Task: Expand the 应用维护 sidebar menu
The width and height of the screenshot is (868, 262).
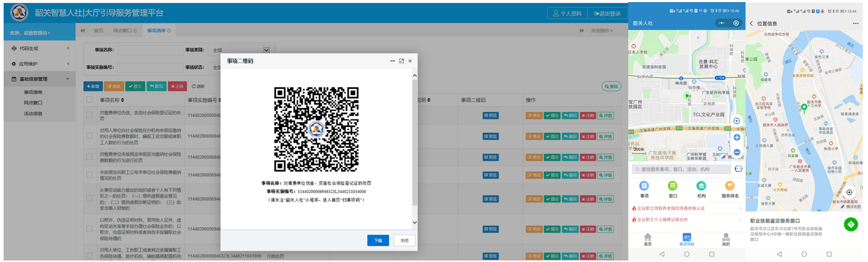Action: tap(40, 64)
